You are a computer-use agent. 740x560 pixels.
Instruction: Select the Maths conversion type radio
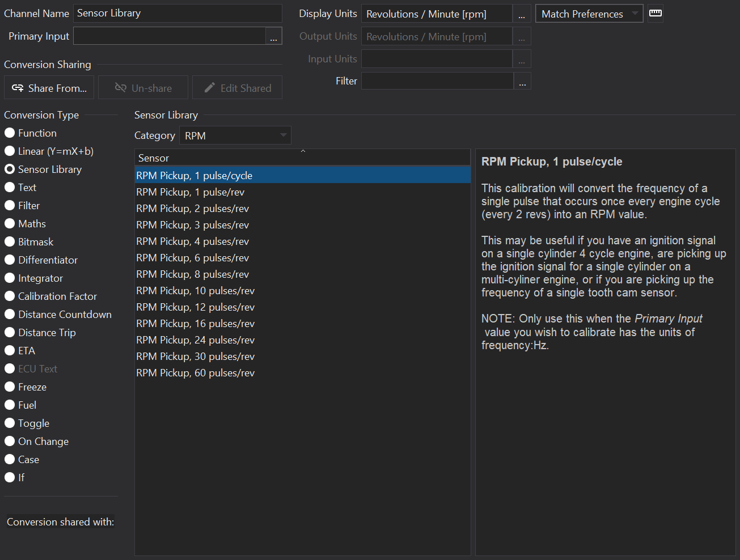(10, 224)
